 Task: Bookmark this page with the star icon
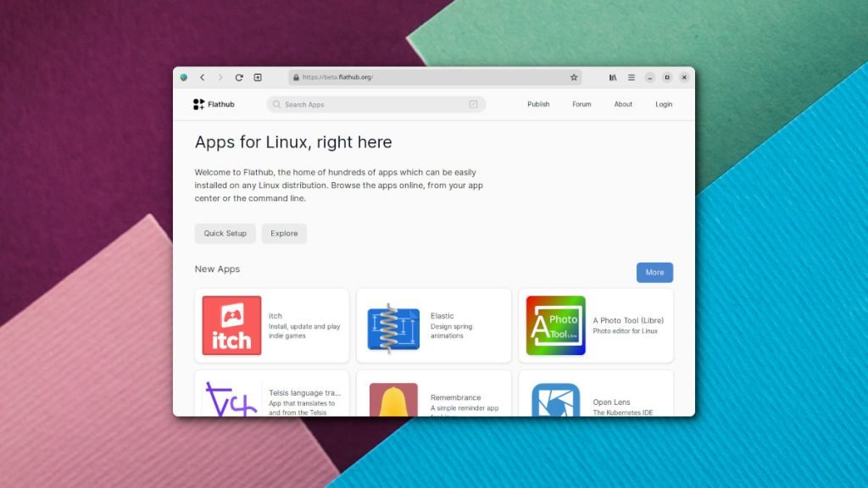pyautogui.click(x=574, y=77)
